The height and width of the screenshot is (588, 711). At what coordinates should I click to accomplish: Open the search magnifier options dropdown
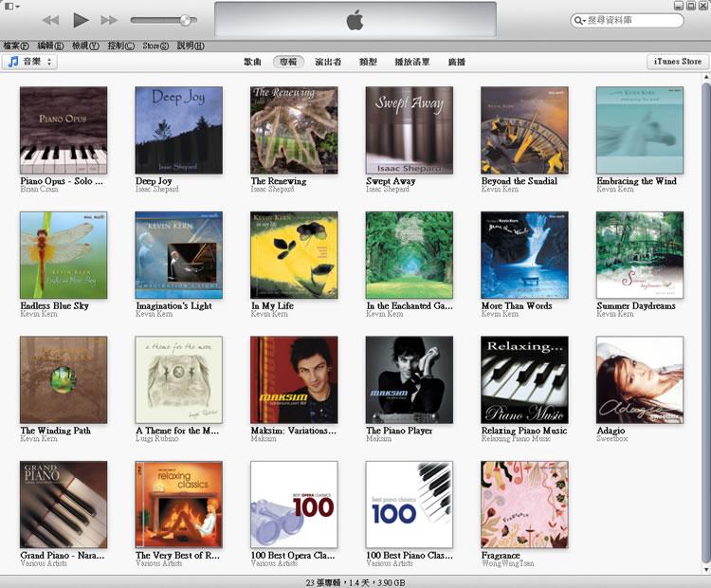(x=580, y=21)
